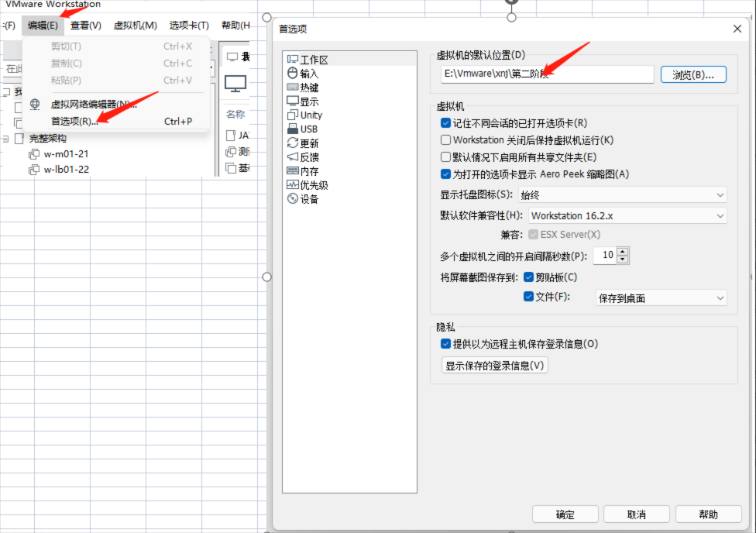756x533 pixels.
Task: Select the 反馈 megaphone icon entry
Action: pos(292,156)
